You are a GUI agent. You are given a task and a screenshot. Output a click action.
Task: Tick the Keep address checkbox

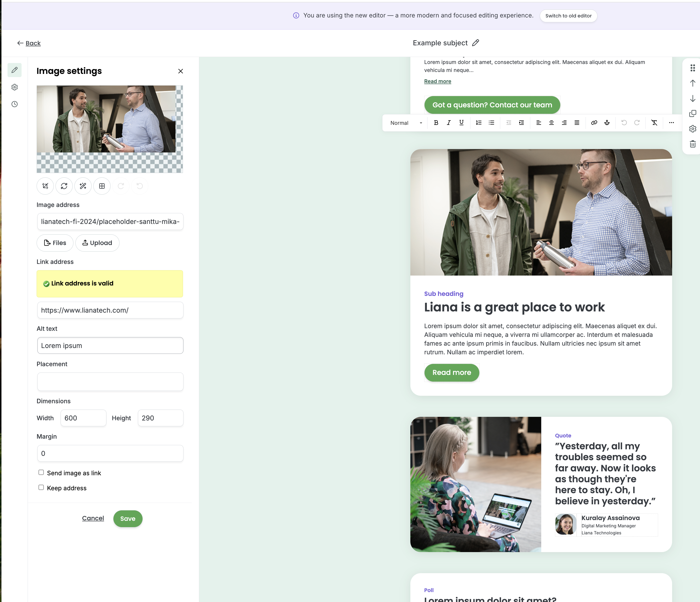coord(41,487)
